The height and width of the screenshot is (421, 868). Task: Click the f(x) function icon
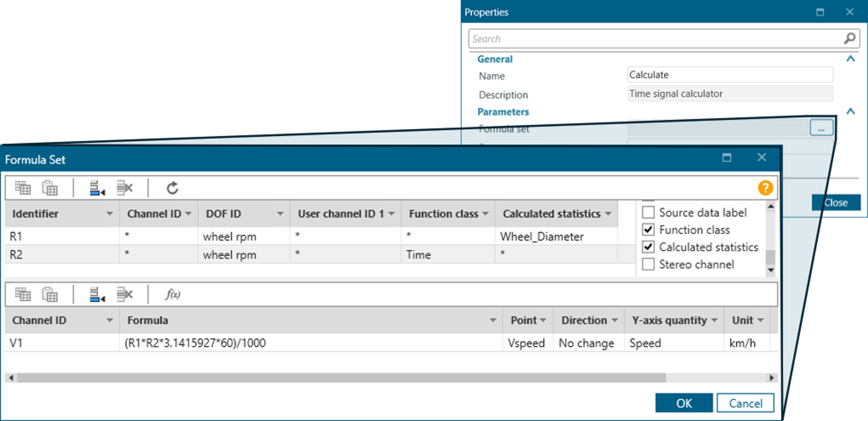[x=172, y=294]
